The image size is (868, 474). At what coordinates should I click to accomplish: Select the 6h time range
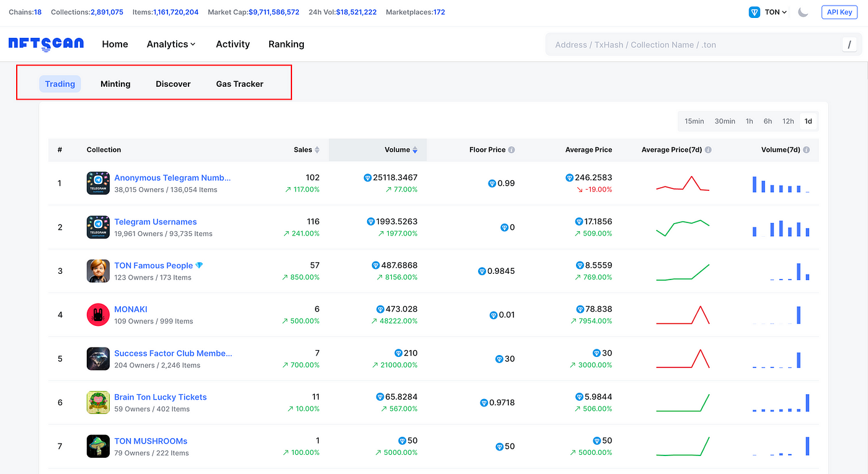click(768, 121)
